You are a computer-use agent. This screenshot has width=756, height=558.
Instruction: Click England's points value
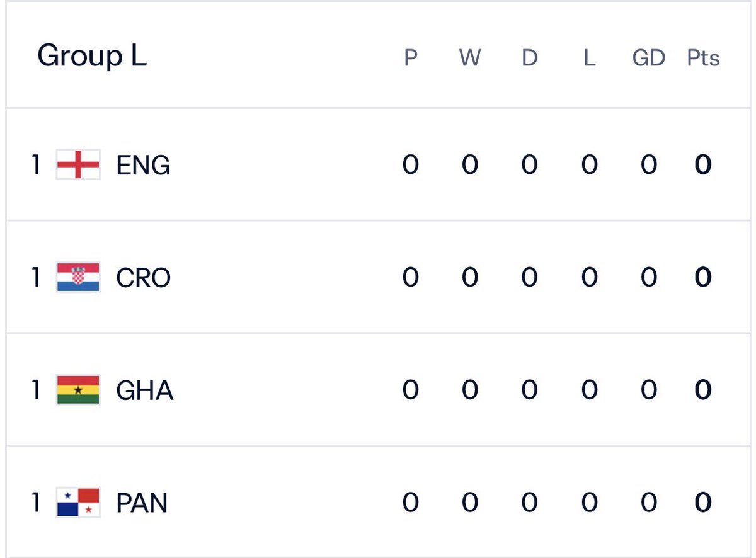point(703,165)
